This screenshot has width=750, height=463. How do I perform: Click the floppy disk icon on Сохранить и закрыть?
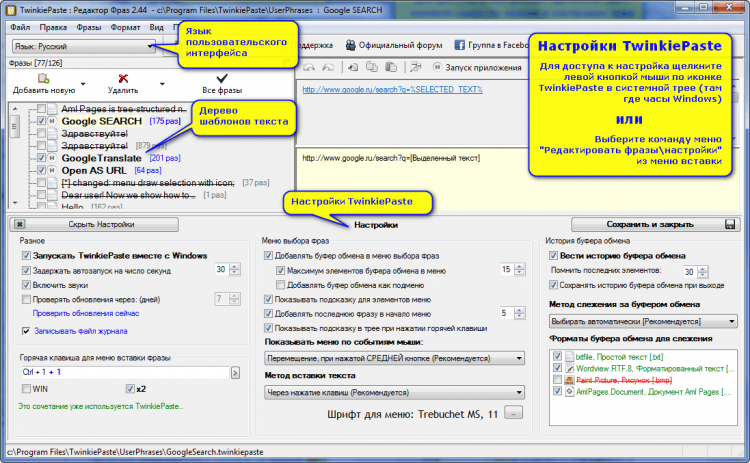pos(729,224)
